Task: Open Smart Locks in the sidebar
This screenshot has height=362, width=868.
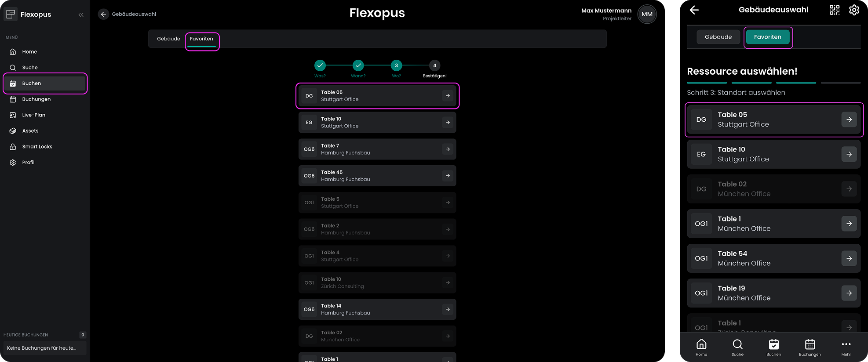Action: tap(37, 147)
